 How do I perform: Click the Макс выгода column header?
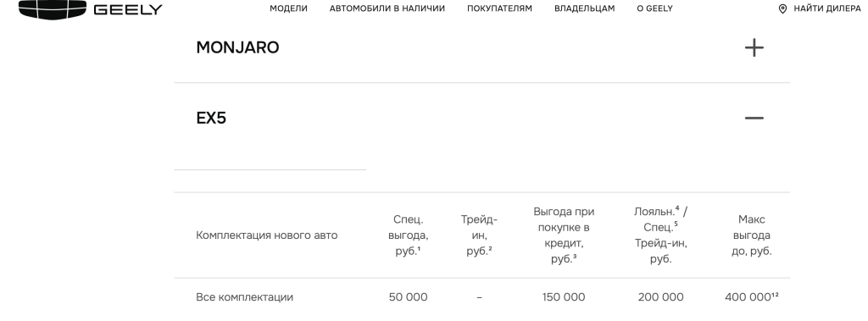click(751, 235)
